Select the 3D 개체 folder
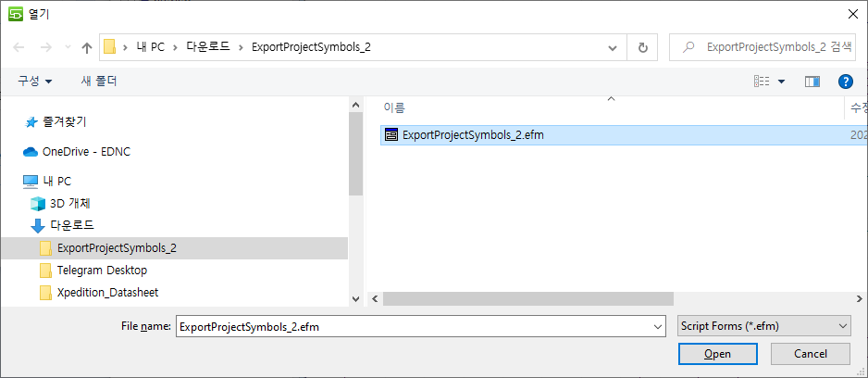Viewport: 868px width, 378px height. click(x=69, y=203)
